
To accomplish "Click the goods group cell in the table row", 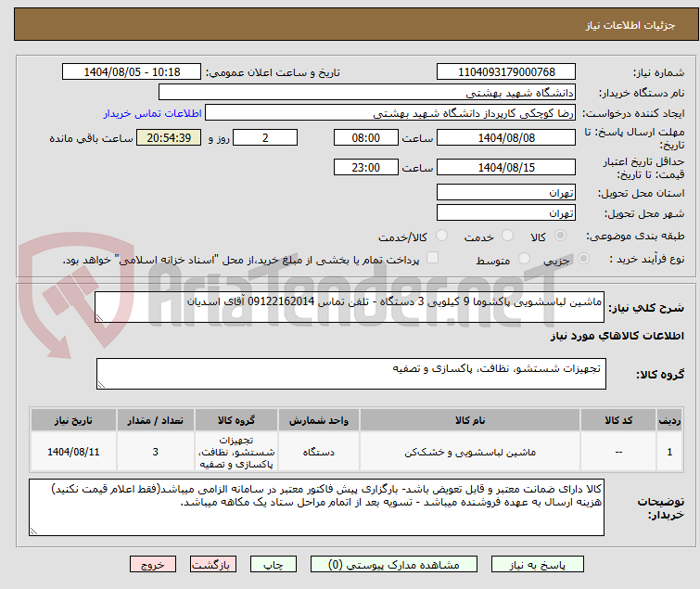I will pos(236,452).
